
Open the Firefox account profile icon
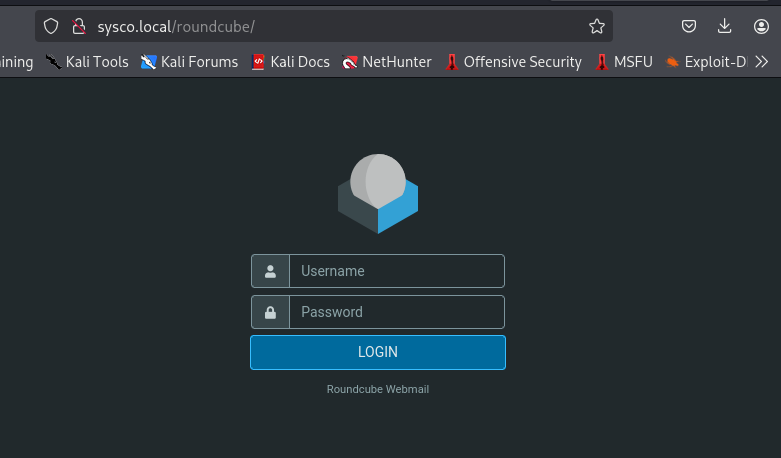(761, 26)
